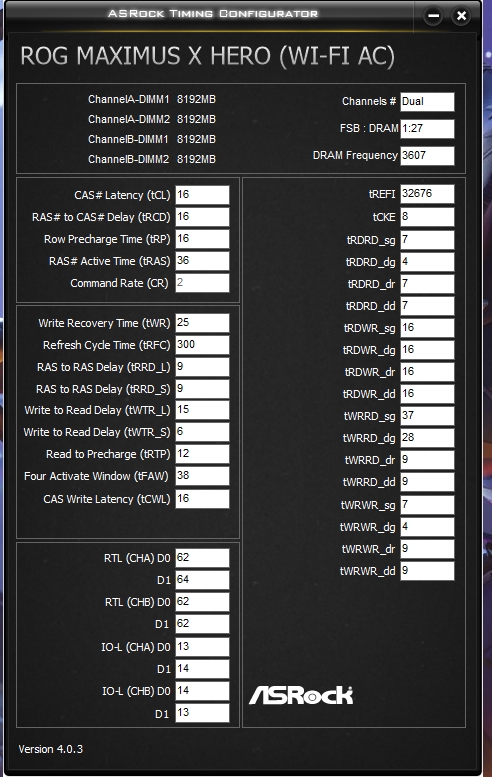
Task: Click the ChannelA-DIMM1 8192MB entry
Action: click(152, 100)
